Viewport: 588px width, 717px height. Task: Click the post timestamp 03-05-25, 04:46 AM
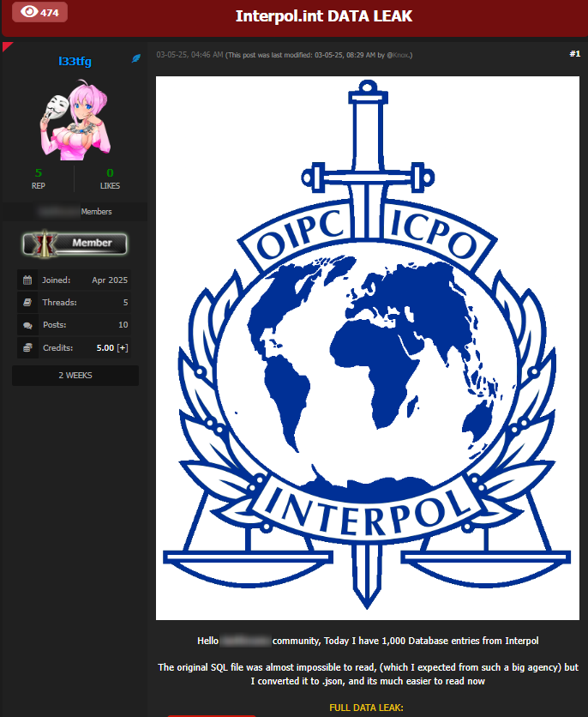[189, 55]
